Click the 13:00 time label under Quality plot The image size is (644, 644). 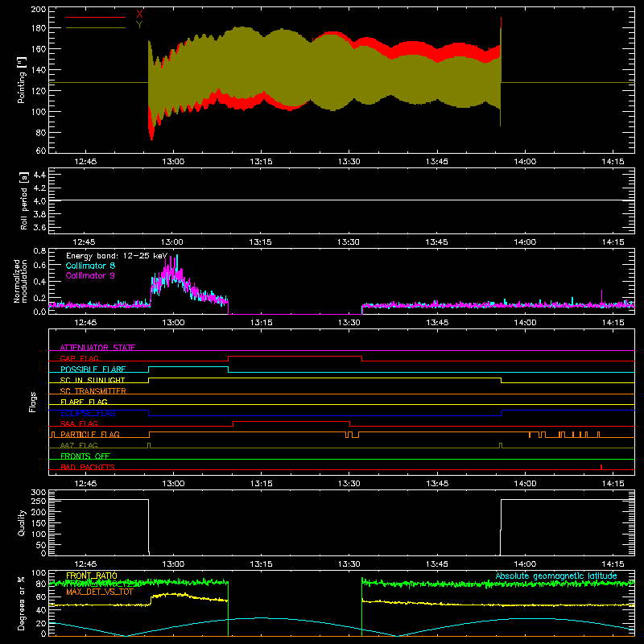click(173, 564)
